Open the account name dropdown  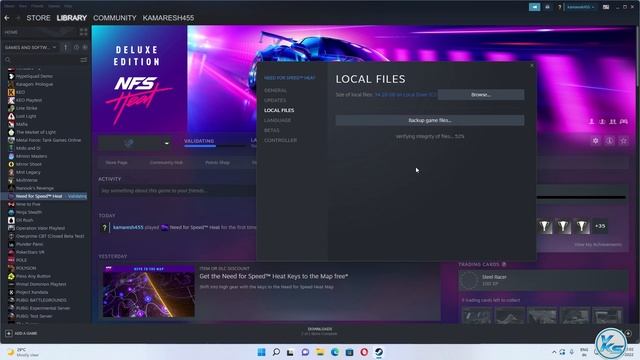pyautogui.click(x=581, y=7)
